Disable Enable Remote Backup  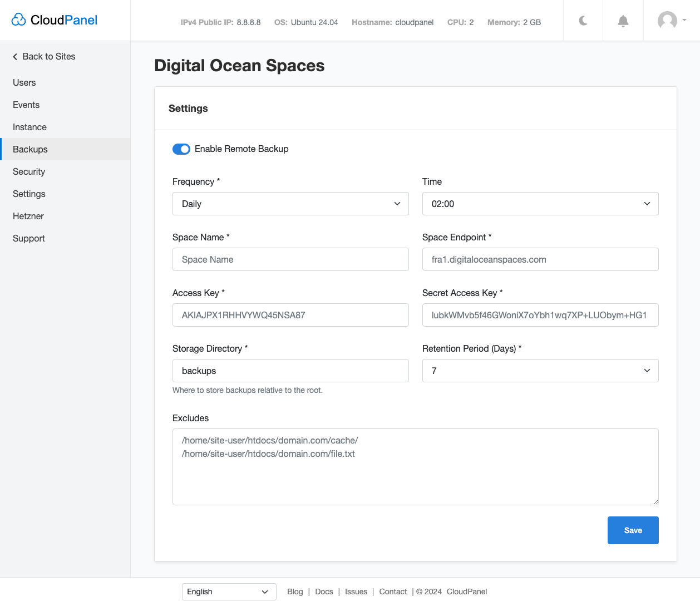[x=181, y=149]
